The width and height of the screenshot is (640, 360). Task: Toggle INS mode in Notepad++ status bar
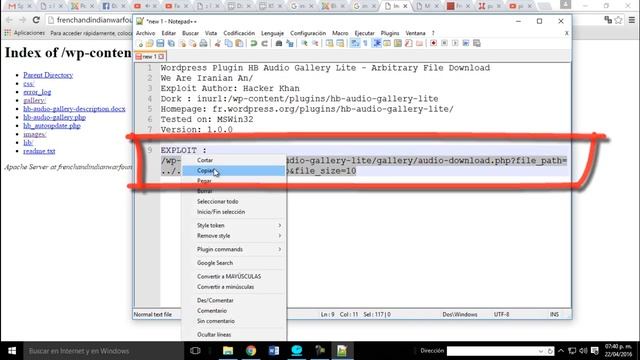[554, 314]
